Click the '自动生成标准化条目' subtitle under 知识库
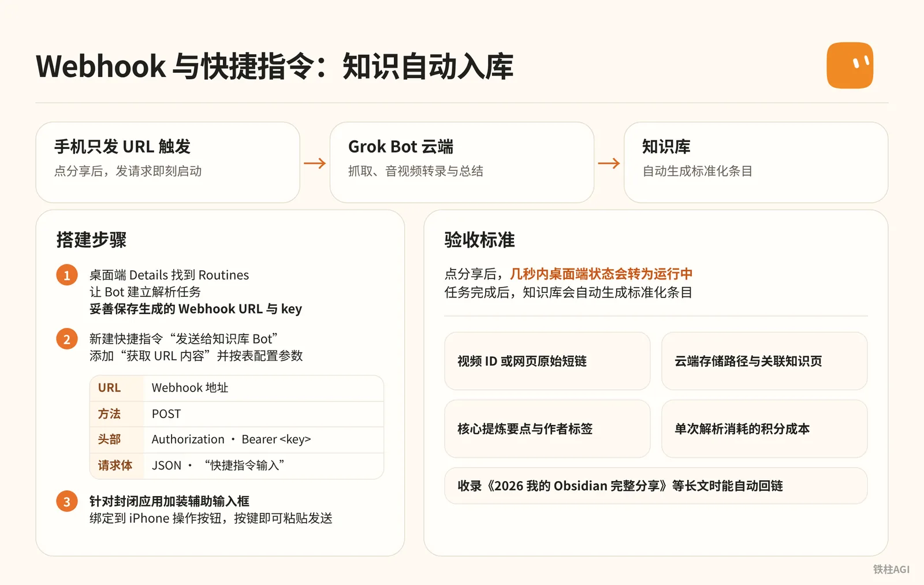Screen dimensions: 924x585 point(698,171)
